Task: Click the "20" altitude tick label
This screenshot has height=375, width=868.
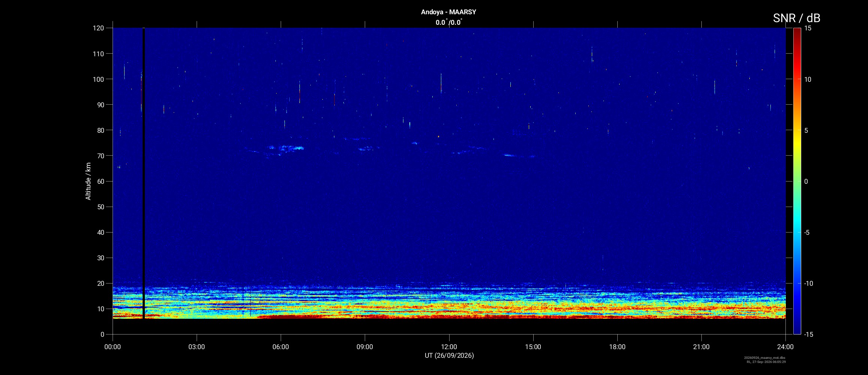Action: (101, 283)
